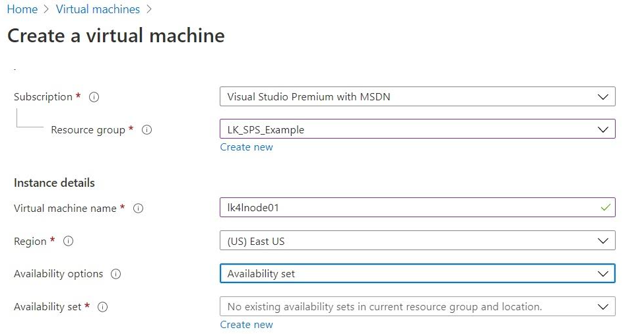Click info icon next to Availability set label

pyautogui.click(x=102, y=307)
